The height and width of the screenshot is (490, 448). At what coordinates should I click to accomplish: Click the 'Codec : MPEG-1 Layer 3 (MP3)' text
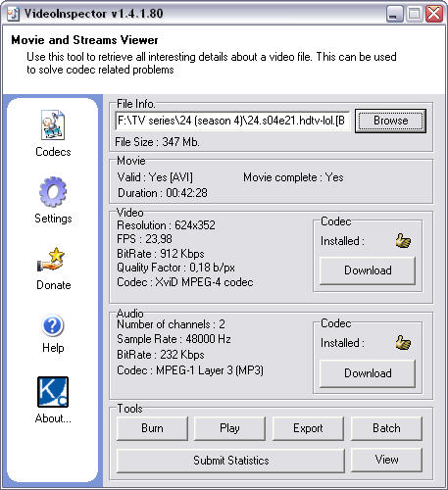coord(190,370)
